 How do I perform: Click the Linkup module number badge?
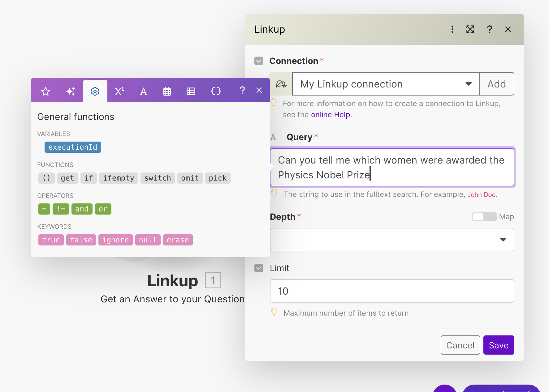point(213,280)
